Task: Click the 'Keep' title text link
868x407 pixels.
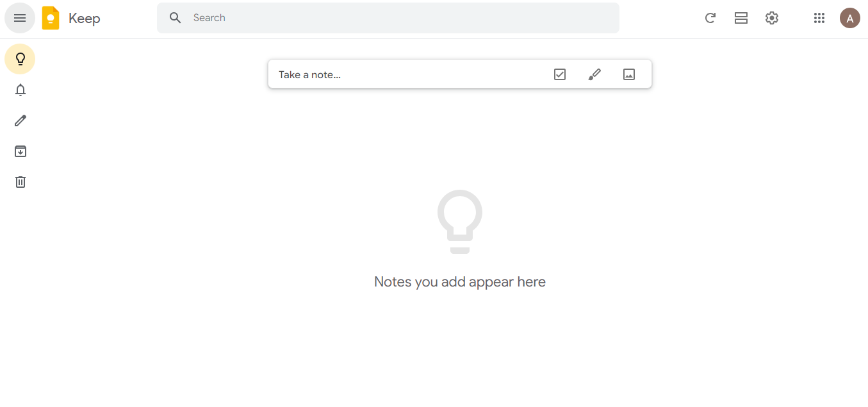Action: click(85, 18)
